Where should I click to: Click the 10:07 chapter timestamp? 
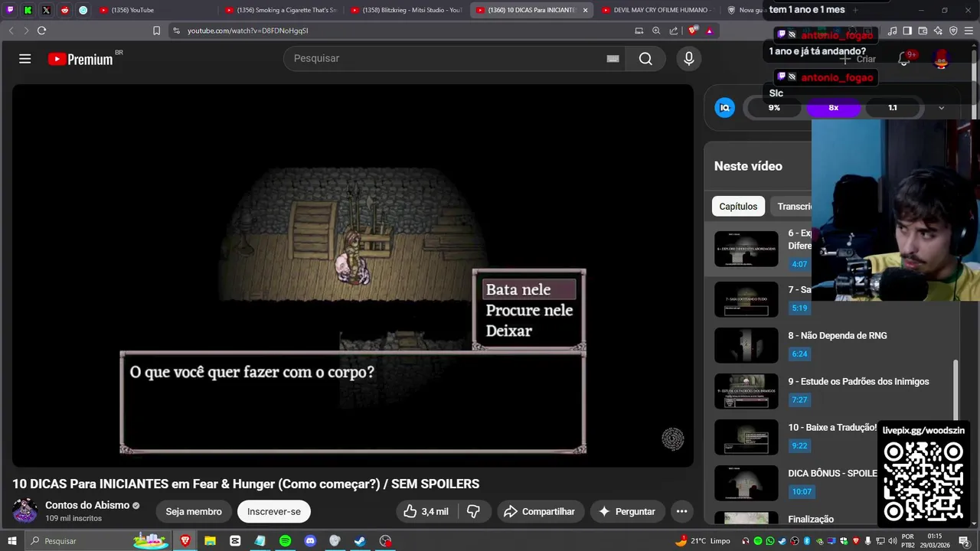pos(802,491)
